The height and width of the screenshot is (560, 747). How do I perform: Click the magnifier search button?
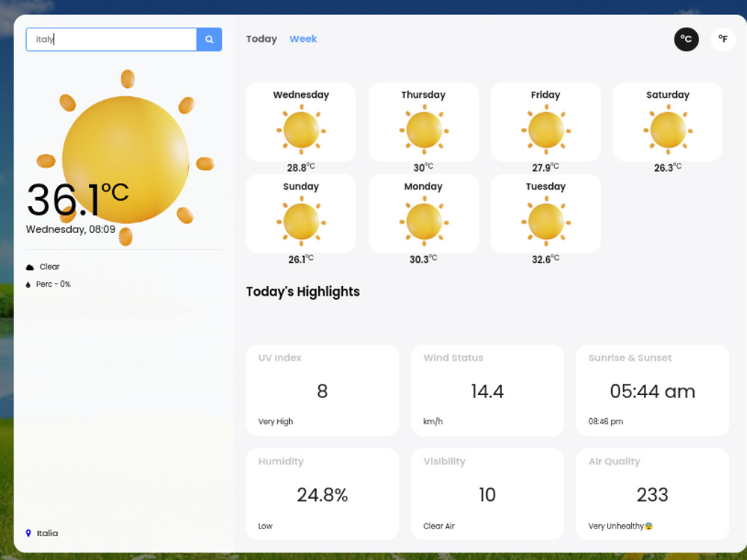point(209,39)
